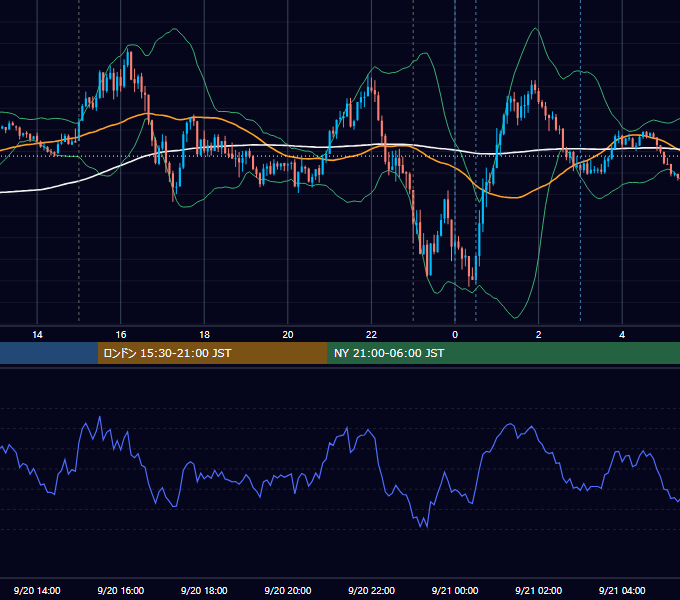Select hour label 2 on price chart axis
This screenshot has height=600, width=680.
tap(539, 335)
